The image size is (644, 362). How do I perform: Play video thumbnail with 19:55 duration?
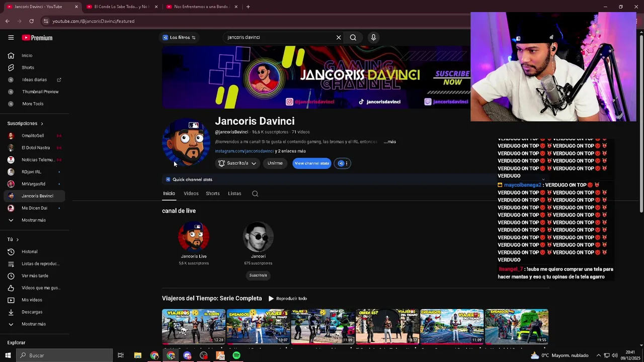517,326
